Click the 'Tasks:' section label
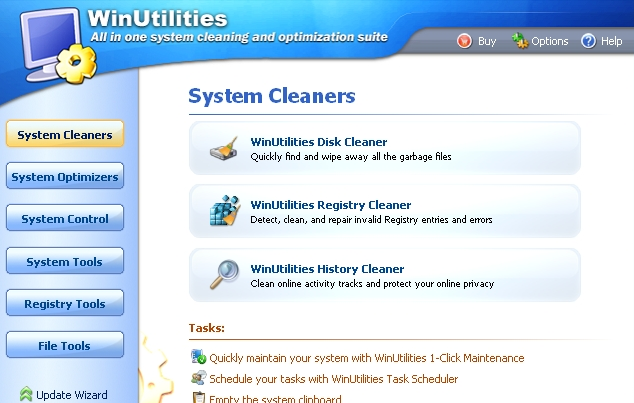This screenshot has width=634, height=403. [207, 328]
